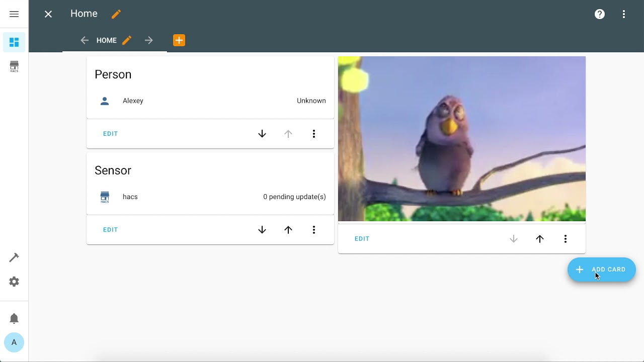Open HACS from the sidebar
644x362 pixels.
(14, 66)
